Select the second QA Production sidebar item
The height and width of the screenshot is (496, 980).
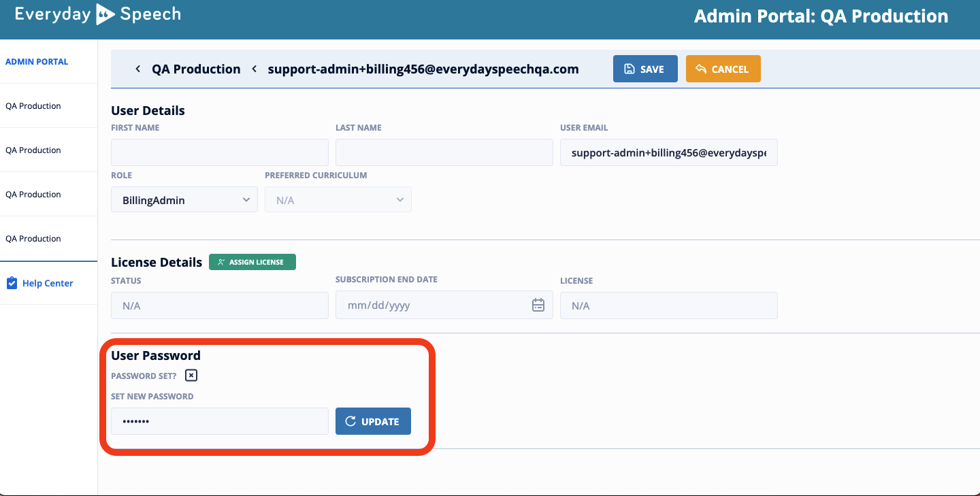point(33,150)
